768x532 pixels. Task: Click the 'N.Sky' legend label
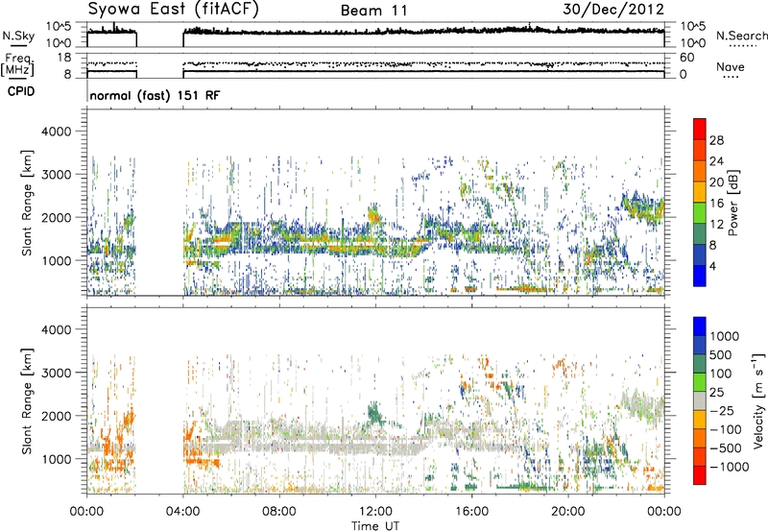[18, 36]
